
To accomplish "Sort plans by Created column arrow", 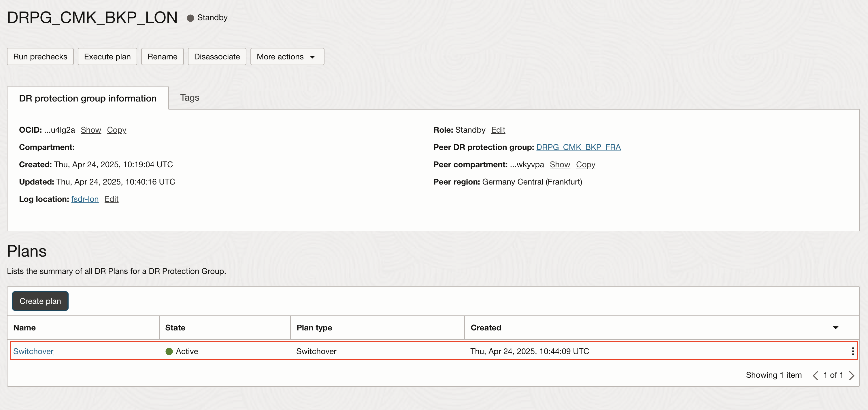I will [x=835, y=328].
